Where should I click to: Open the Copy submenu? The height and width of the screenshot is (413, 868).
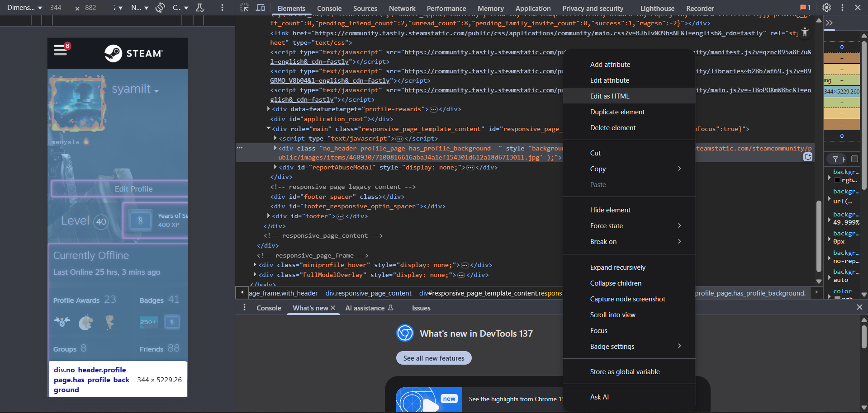[x=629, y=169]
